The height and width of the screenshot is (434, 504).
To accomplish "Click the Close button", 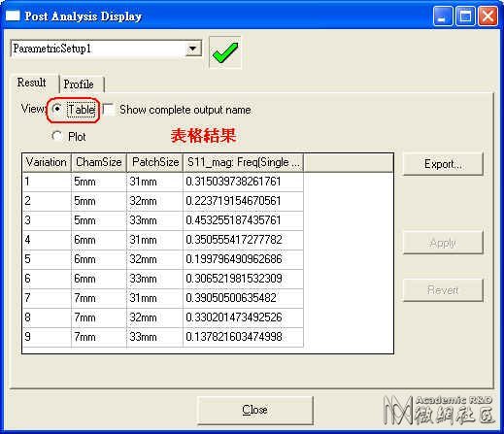I will [x=255, y=410].
